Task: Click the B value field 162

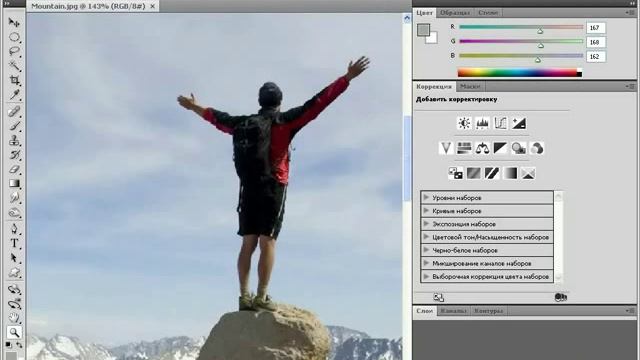Action: 596,56
